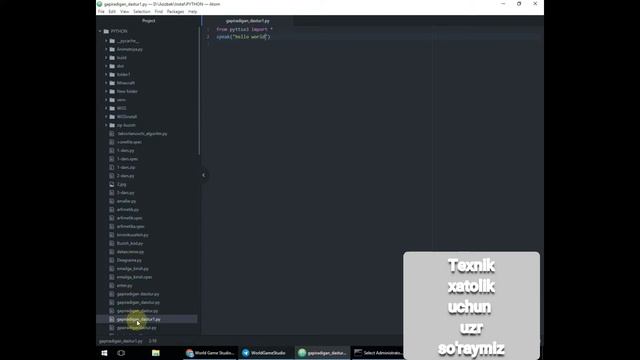This screenshot has height=360, width=640.
Task: Click the Minecraft folder icon
Action: [x=112, y=83]
